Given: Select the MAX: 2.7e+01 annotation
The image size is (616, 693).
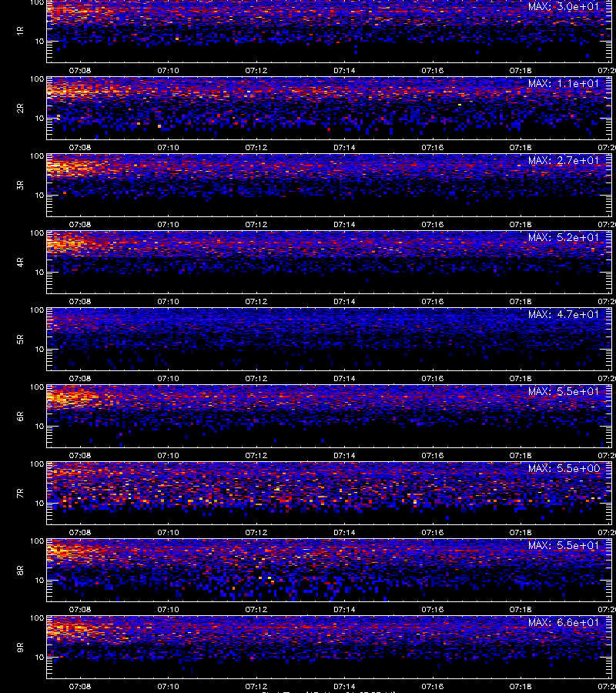Looking at the screenshot, I should (x=564, y=160).
